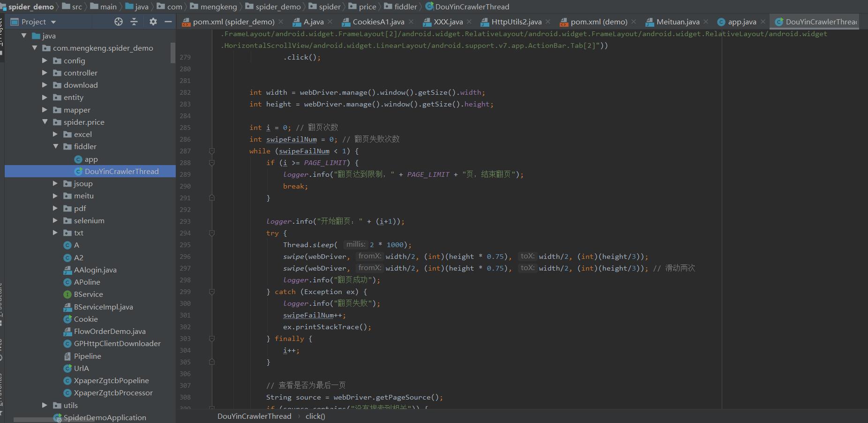Open XpaperZgtcbPopeline class

coord(106,380)
